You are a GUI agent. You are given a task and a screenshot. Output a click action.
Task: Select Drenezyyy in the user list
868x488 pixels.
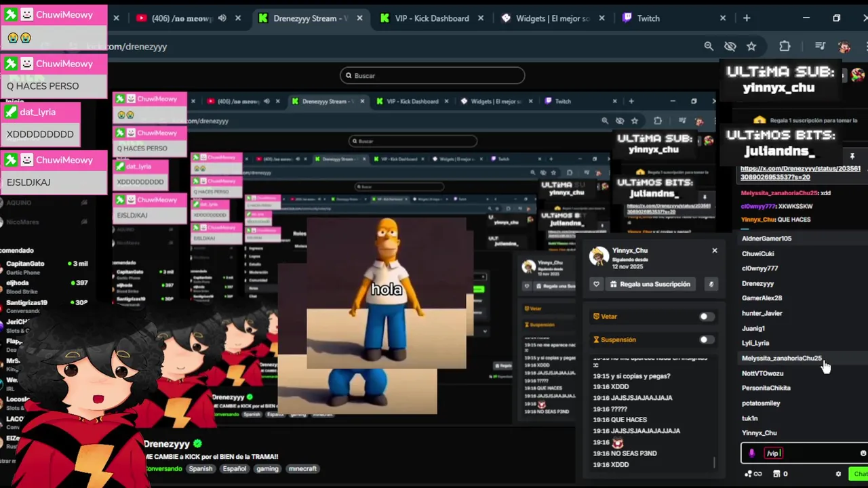(x=757, y=283)
